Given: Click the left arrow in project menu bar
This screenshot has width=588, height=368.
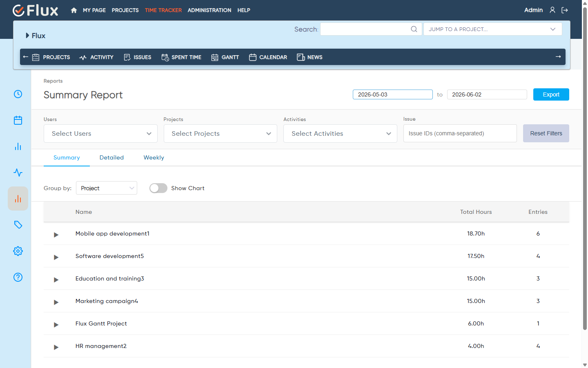Looking at the screenshot, I should tap(26, 57).
